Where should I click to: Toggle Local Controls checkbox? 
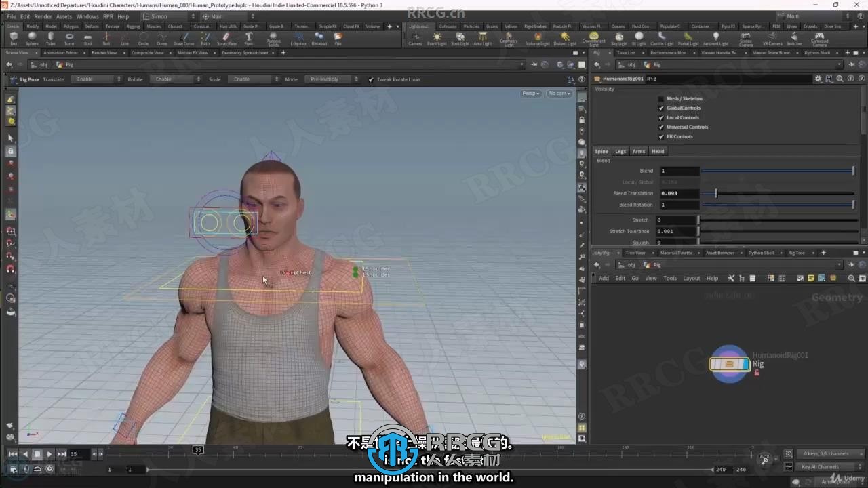(x=661, y=117)
